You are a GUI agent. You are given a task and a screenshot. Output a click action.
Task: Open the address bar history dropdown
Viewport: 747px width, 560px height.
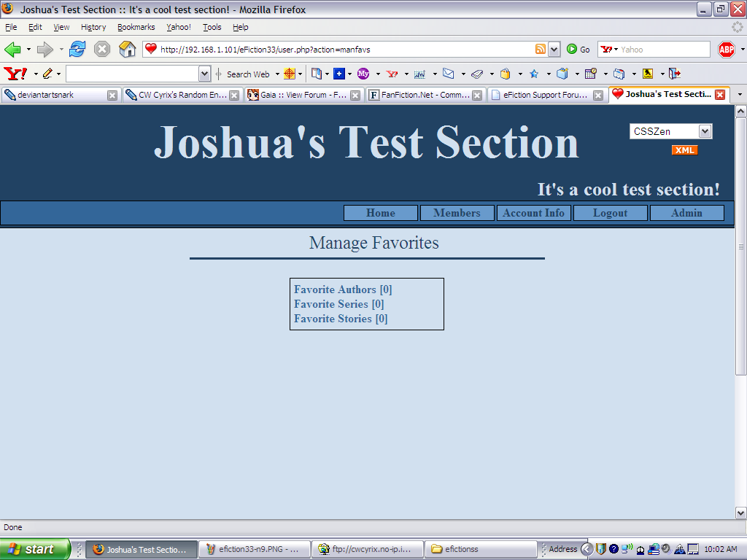(x=554, y=49)
